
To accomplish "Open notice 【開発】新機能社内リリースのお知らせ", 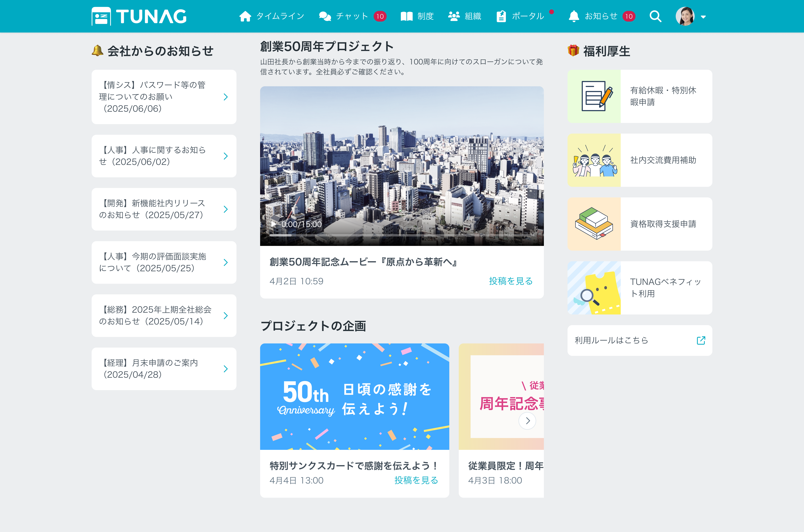I will (164, 209).
